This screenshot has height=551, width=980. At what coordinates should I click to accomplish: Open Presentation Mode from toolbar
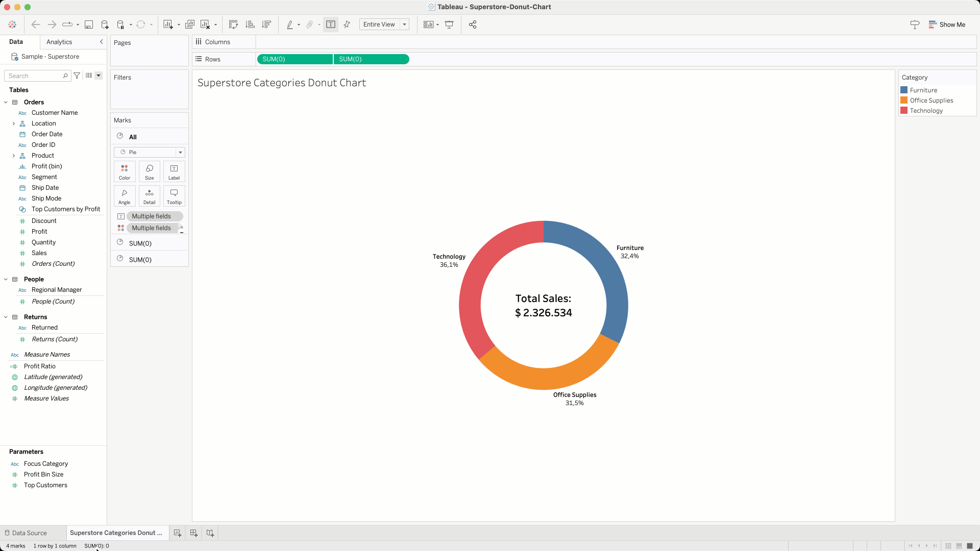point(449,24)
